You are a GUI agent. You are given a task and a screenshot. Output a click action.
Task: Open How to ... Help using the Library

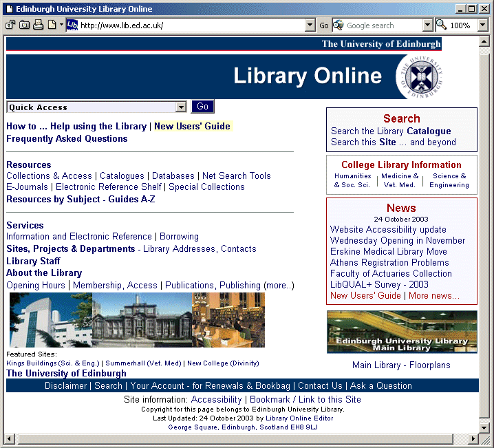[x=76, y=126]
